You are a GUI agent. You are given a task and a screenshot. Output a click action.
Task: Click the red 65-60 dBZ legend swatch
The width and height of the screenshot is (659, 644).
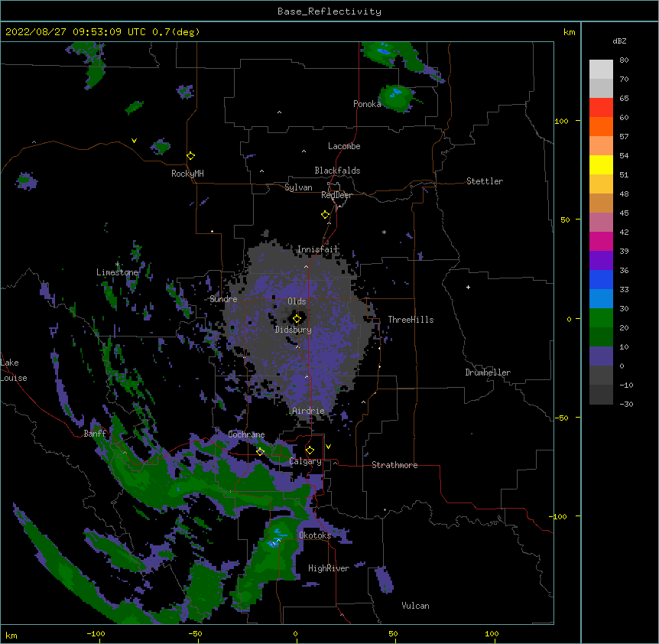pos(601,108)
